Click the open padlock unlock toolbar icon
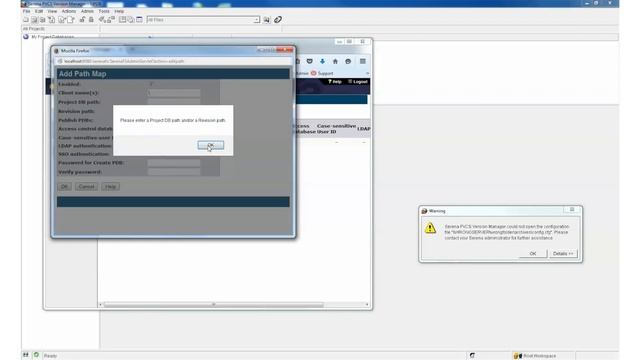Image resolution: width=640 pixels, height=360 pixels. point(82,20)
